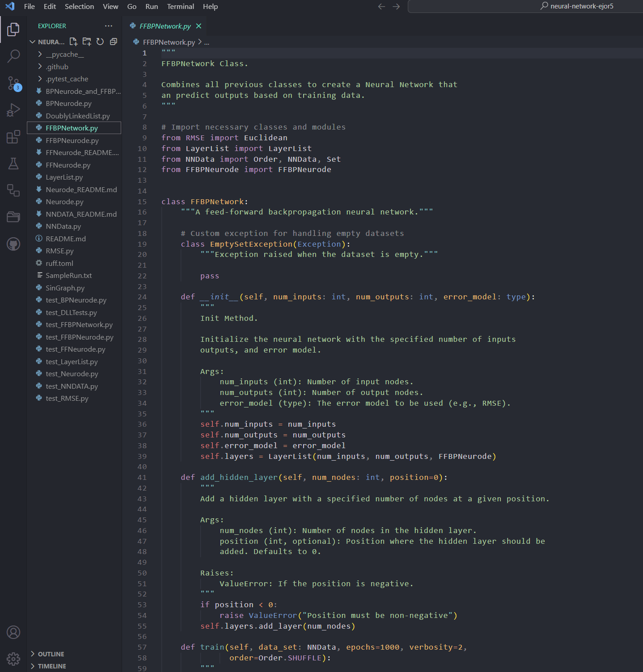This screenshot has height=672, width=643.
Task: Open the Run menu
Action: pyautogui.click(x=152, y=6)
